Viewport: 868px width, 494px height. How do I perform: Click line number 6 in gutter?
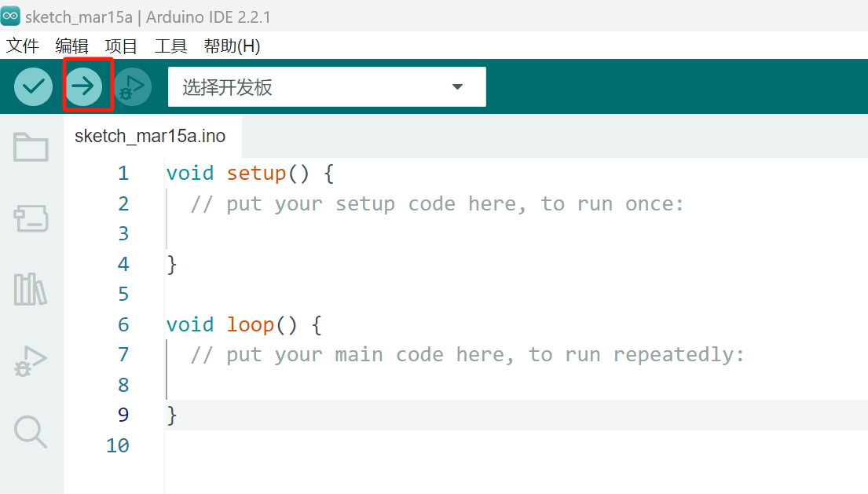coord(123,324)
